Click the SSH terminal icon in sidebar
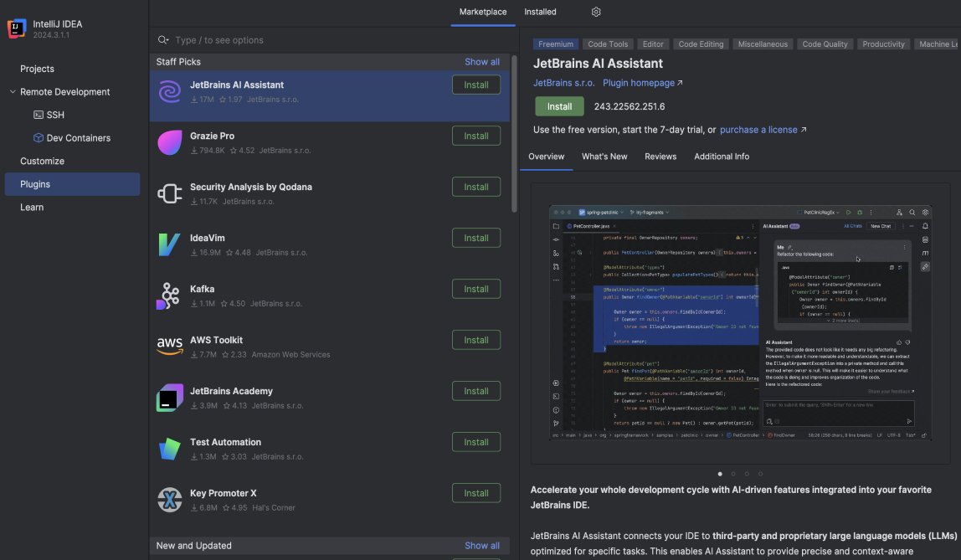The width and height of the screenshot is (961, 560). (38, 116)
